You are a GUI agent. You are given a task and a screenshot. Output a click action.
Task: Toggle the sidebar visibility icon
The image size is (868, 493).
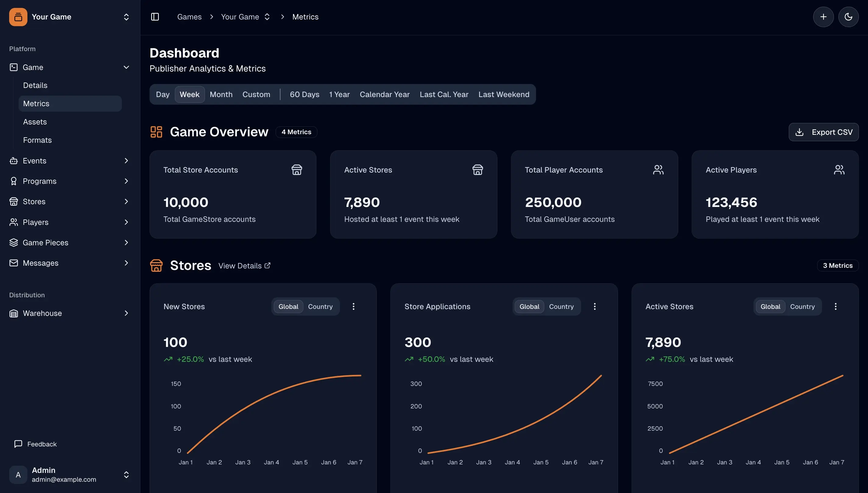coord(155,17)
